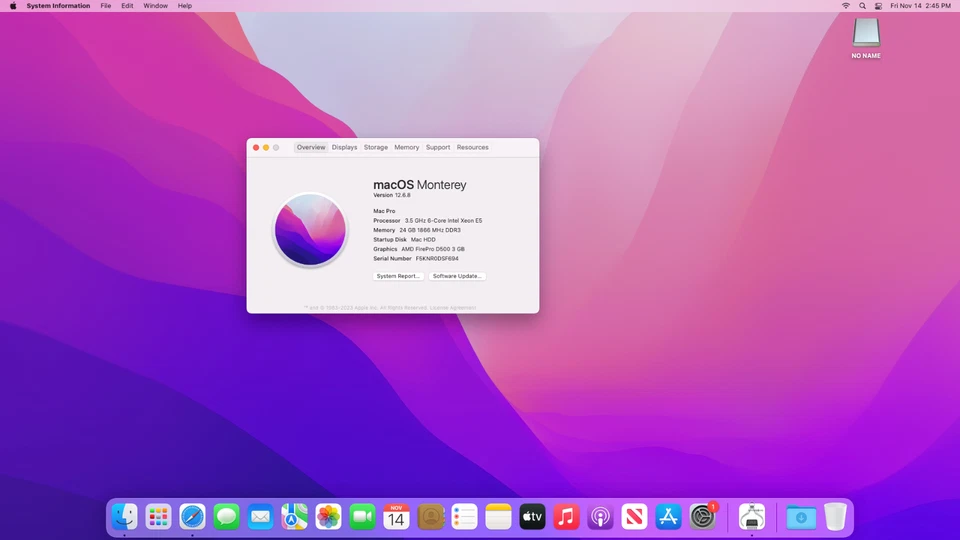Screen dimensions: 960x540
Task: Select NO NAME drive on desktop
Action: pos(866,38)
